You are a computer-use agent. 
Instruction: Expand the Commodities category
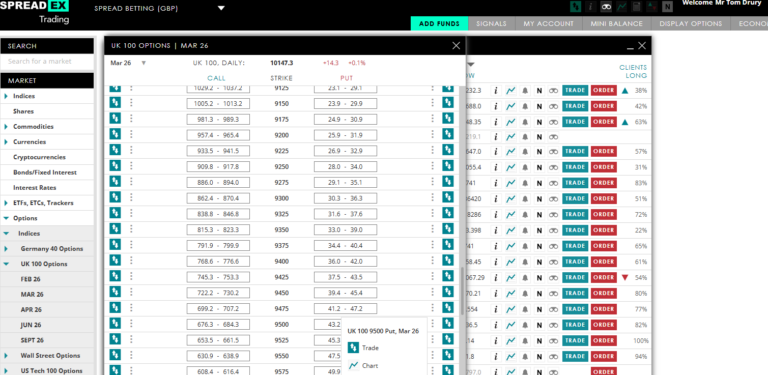(x=6, y=126)
